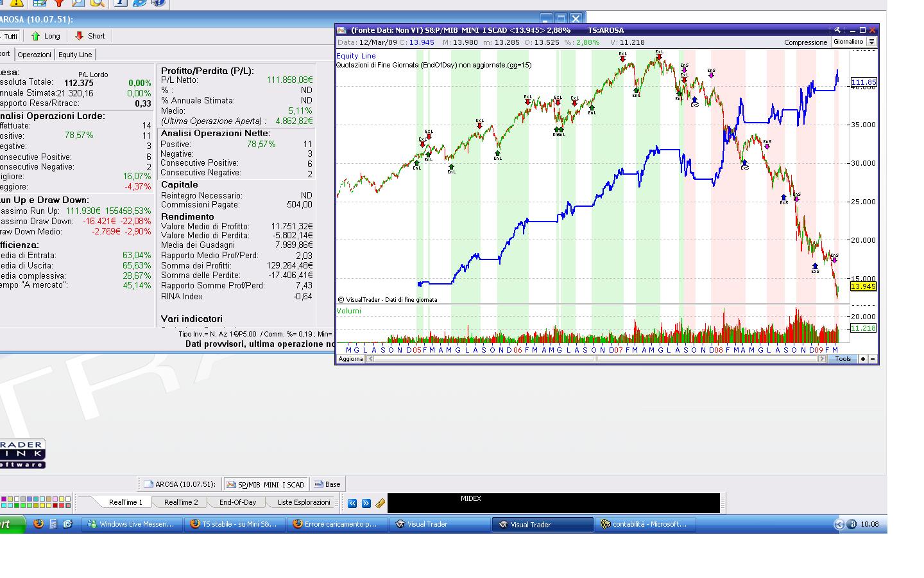924x578 pixels.
Task: Activate the AROSA (10.07.51) document tab
Action: pyautogui.click(x=179, y=484)
